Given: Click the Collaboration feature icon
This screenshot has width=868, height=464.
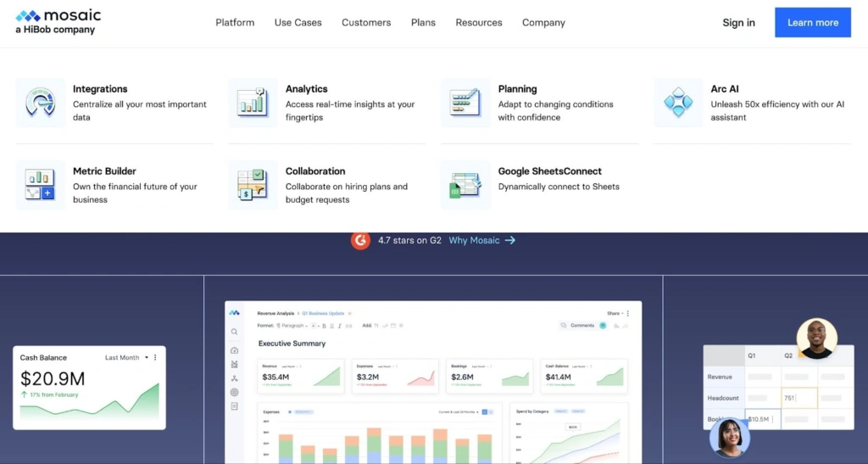Looking at the screenshot, I should 253,185.
